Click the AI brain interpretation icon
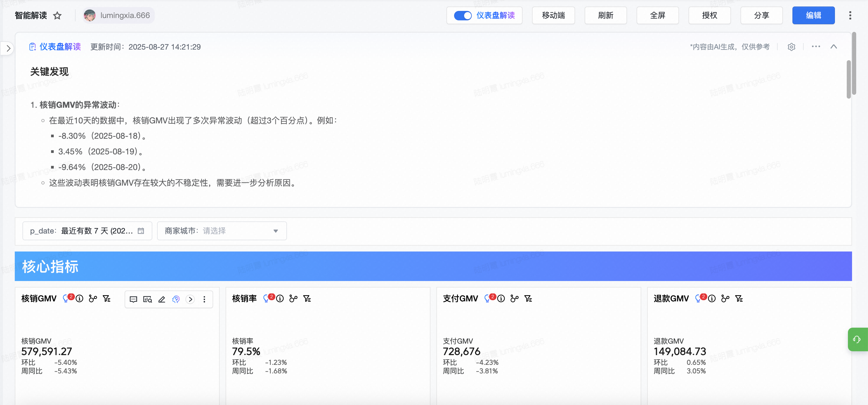 pos(176,299)
